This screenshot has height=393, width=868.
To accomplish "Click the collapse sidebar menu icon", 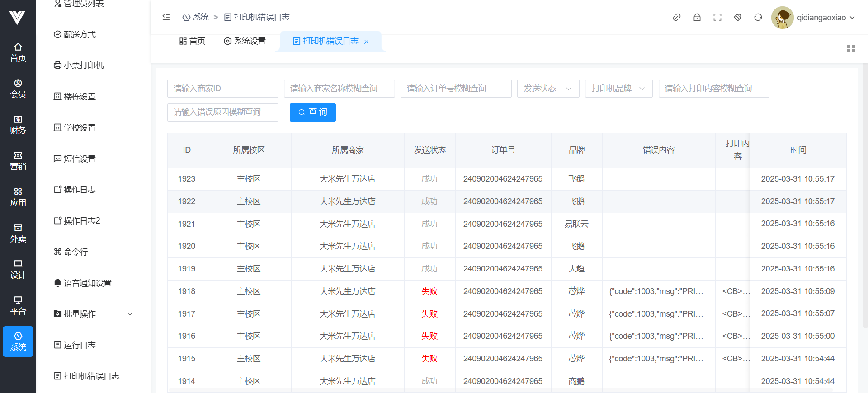I will coord(166,17).
